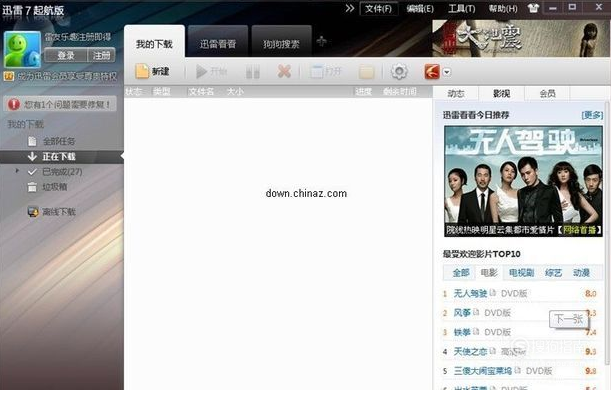Select 已完成(27) in sidebar
The height and width of the screenshot is (393, 611).
pos(62,172)
